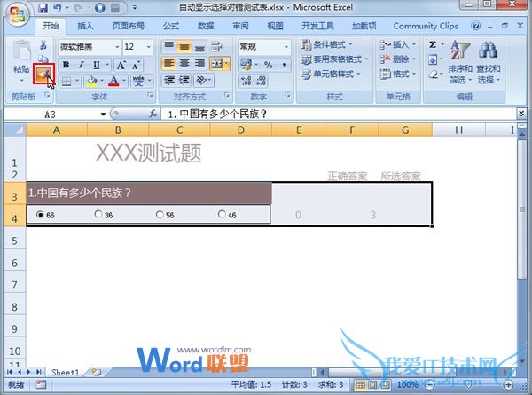Image resolution: width=532 pixels, height=395 pixels.
Task: Click the Undo arrow icon
Action: [58, 7]
